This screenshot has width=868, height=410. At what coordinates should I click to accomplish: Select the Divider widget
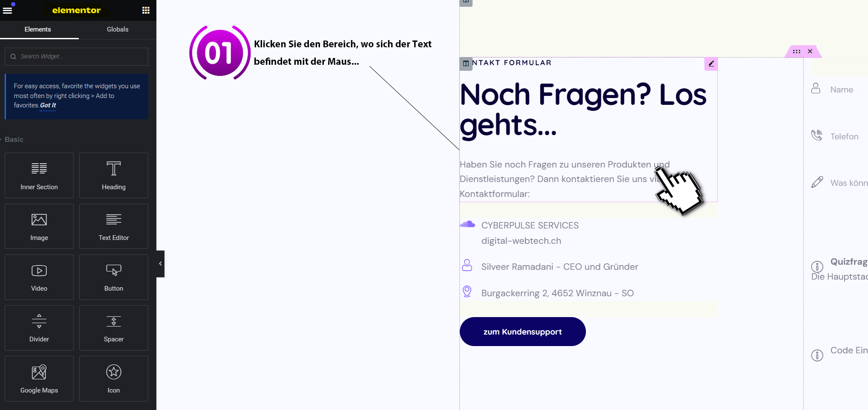pos(39,328)
